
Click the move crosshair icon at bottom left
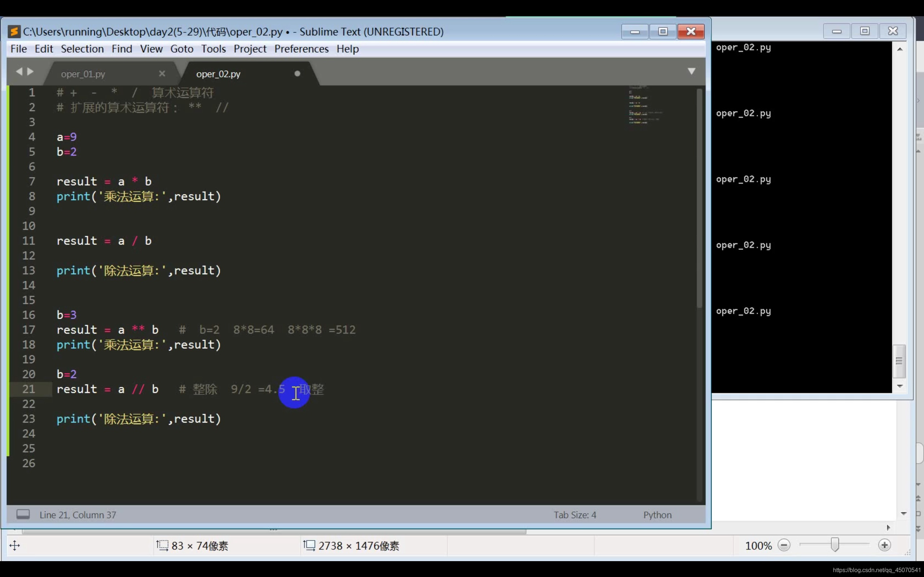[x=14, y=545]
